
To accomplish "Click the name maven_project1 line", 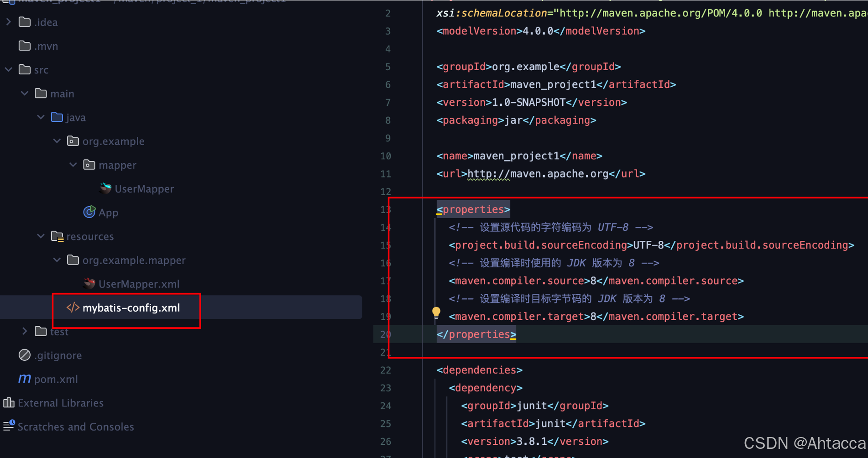I will 519,156.
